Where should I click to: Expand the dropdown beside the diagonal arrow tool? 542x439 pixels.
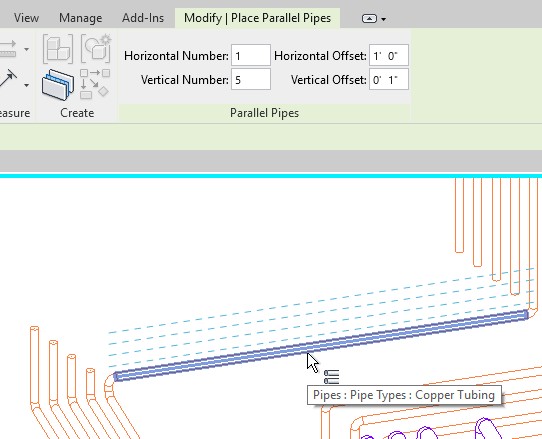(26, 85)
